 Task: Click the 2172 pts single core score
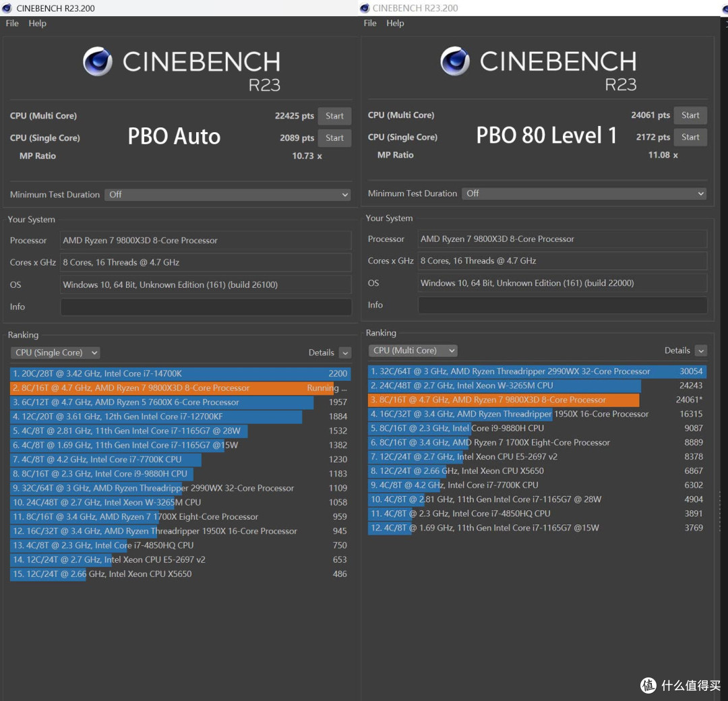pos(653,137)
